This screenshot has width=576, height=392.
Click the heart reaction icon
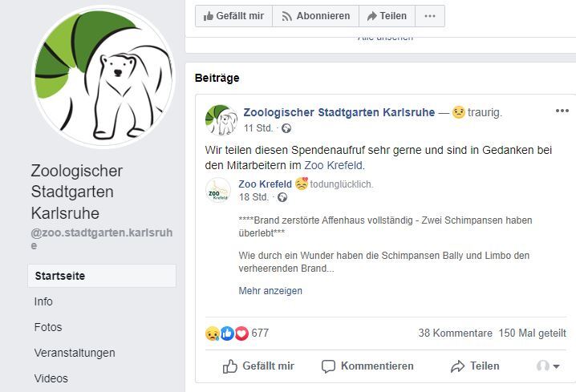[241, 333]
